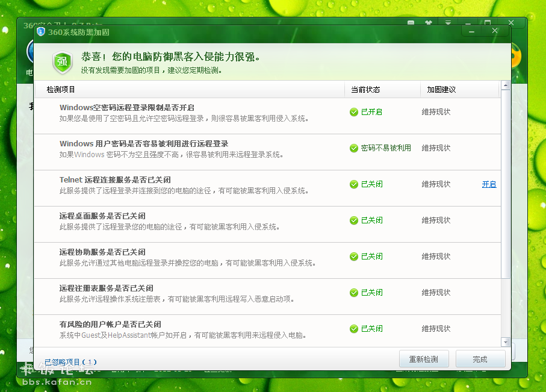Select the Windows 用户密码是否容易被利用进行远程登录 item
The height and width of the screenshot is (392, 546).
[x=267, y=152]
